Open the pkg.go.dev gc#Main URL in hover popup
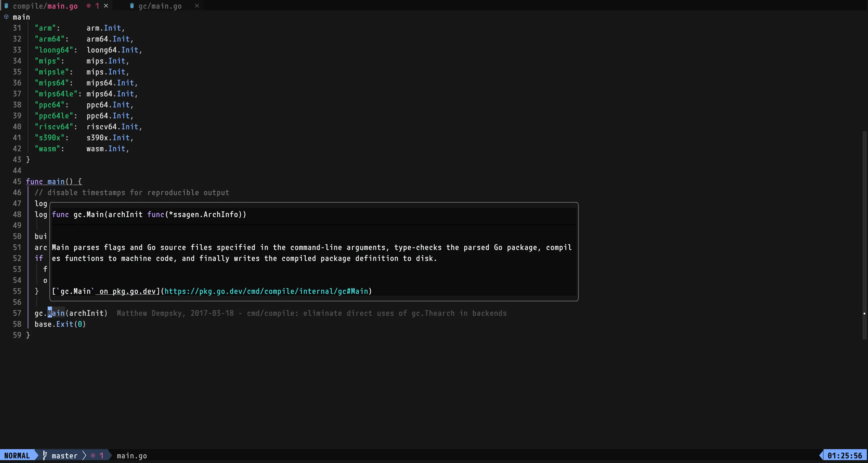The width and height of the screenshot is (868, 463). 266,291
